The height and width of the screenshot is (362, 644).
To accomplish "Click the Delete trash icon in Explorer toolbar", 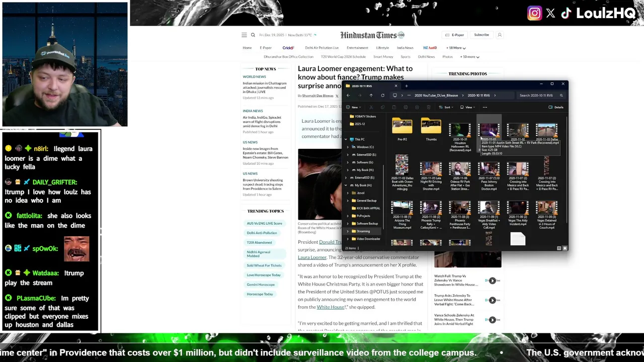I will tap(429, 107).
